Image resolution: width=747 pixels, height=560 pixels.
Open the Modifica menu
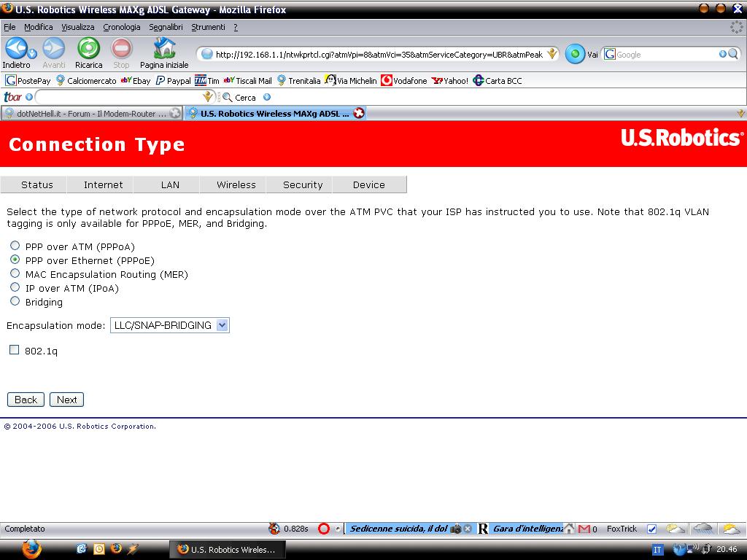[39, 27]
